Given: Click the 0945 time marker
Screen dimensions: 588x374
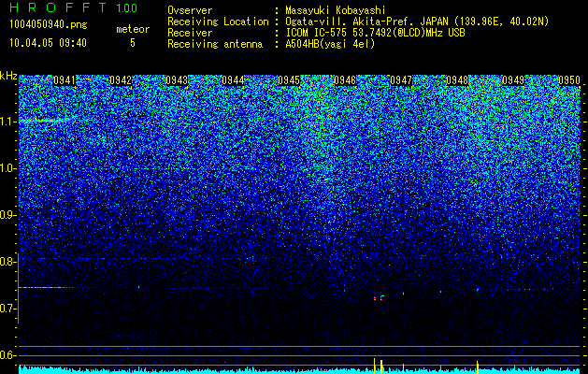Looking at the screenshot, I should pos(289,80).
